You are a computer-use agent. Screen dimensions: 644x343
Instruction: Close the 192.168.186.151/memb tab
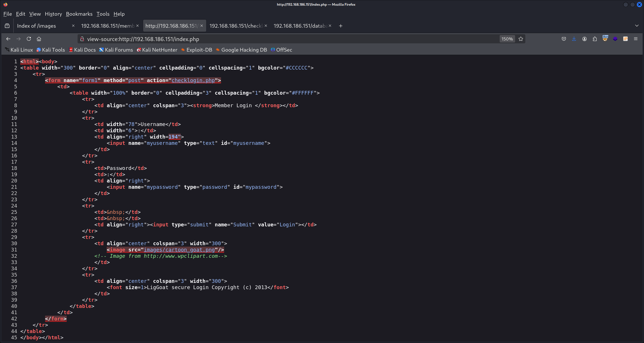(137, 26)
